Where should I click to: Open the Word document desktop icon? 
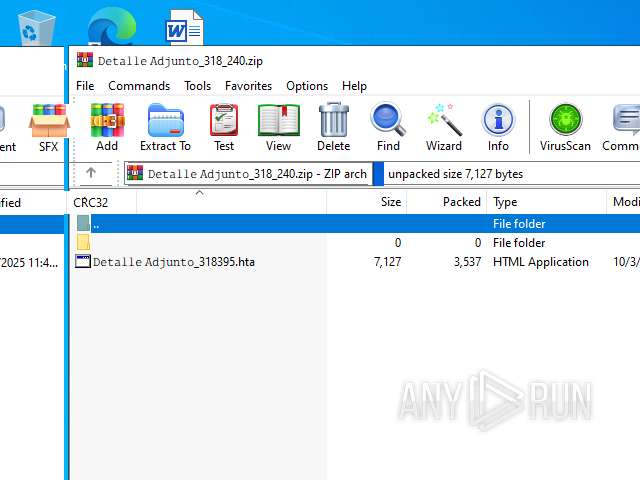click(184, 28)
